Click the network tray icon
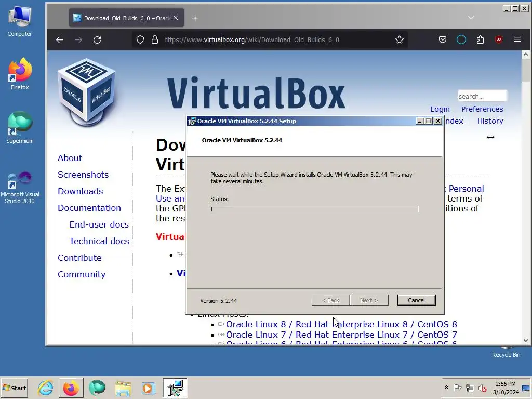This screenshot has width=532, height=399. point(470,388)
